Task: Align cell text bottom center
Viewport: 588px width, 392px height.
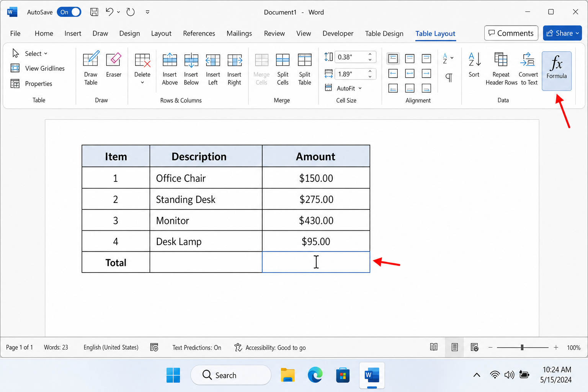Action: click(x=410, y=88)
